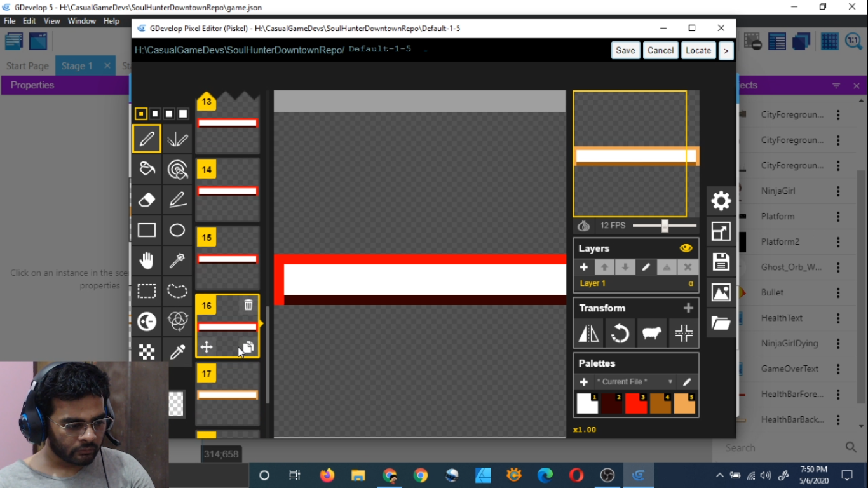
Task: Select the magic wand shape selection tool
Action: click(x=177, y=261)
